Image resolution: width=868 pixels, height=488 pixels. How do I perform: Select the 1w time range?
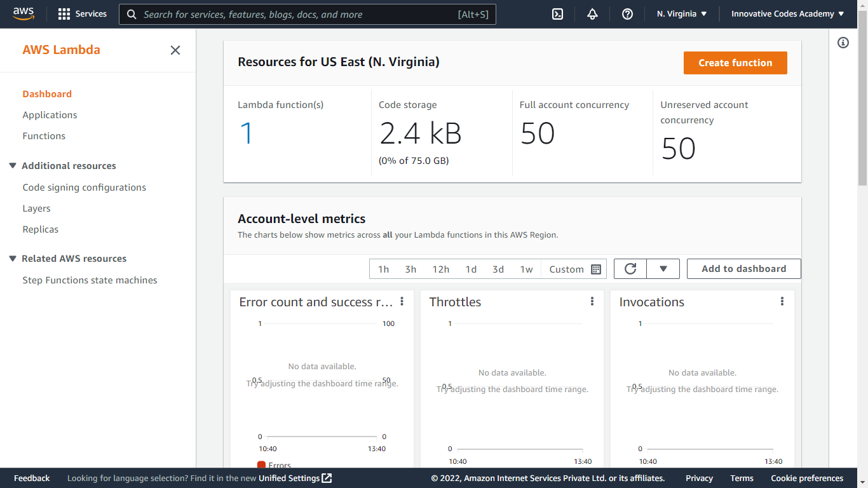527,269
